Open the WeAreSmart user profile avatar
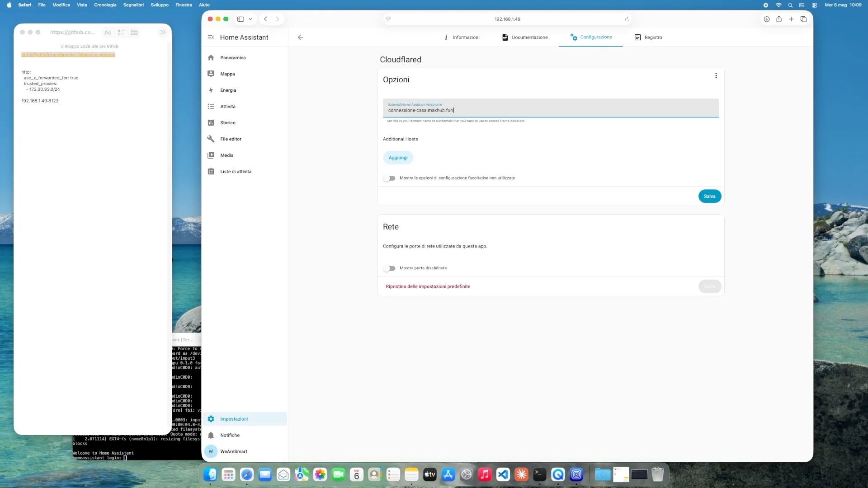Screen dimensions: 868x488 click(x=211, y=451)
